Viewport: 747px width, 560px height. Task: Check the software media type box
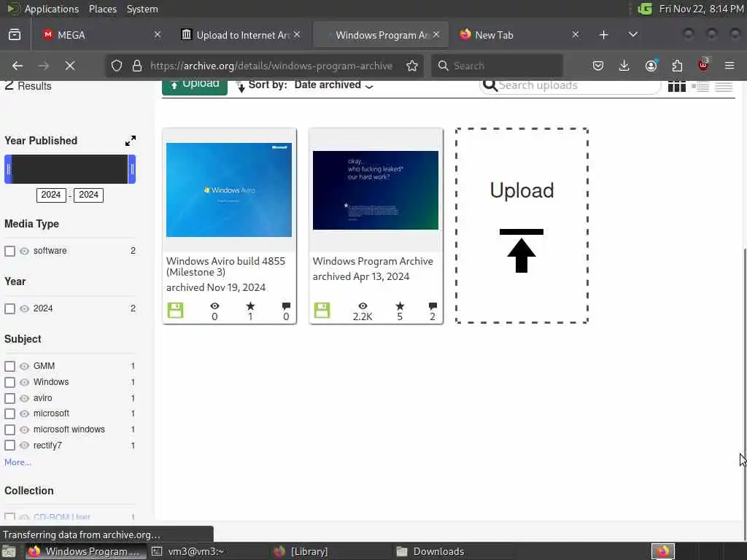9,251
